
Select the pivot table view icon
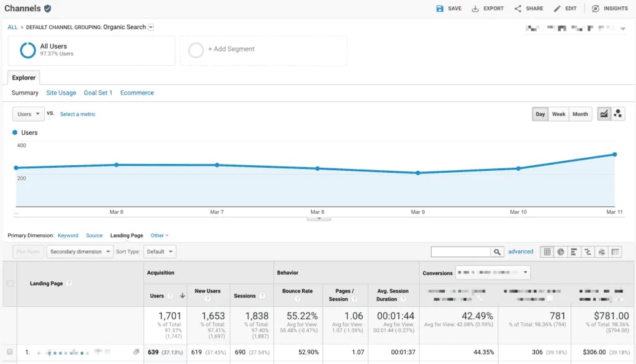tap(615, 252)
